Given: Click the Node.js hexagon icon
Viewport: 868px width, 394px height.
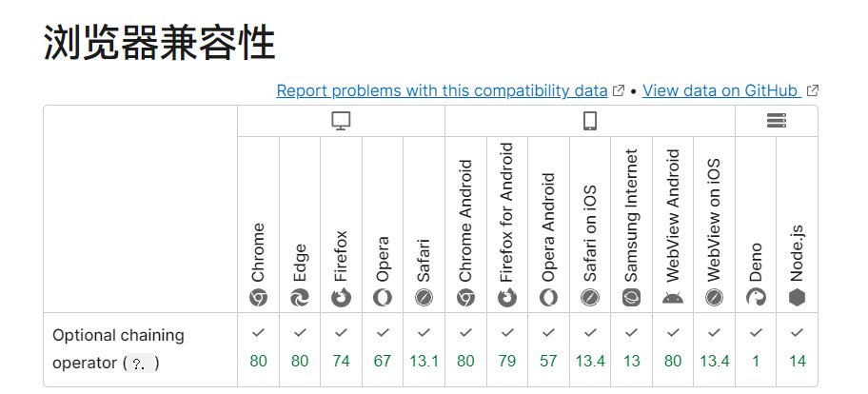Looking at the screenshot, I should (797, 298).
